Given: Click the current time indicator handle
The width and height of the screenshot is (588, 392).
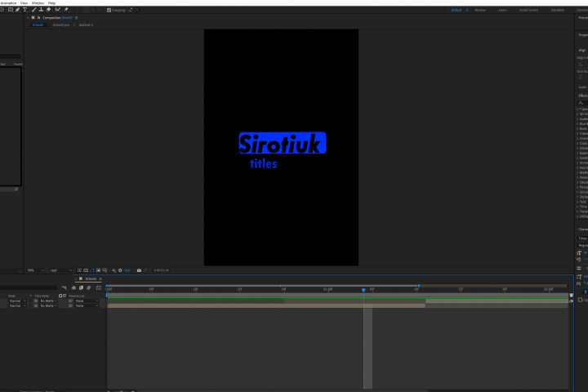Looking at the screenshot, I should 363,290.
